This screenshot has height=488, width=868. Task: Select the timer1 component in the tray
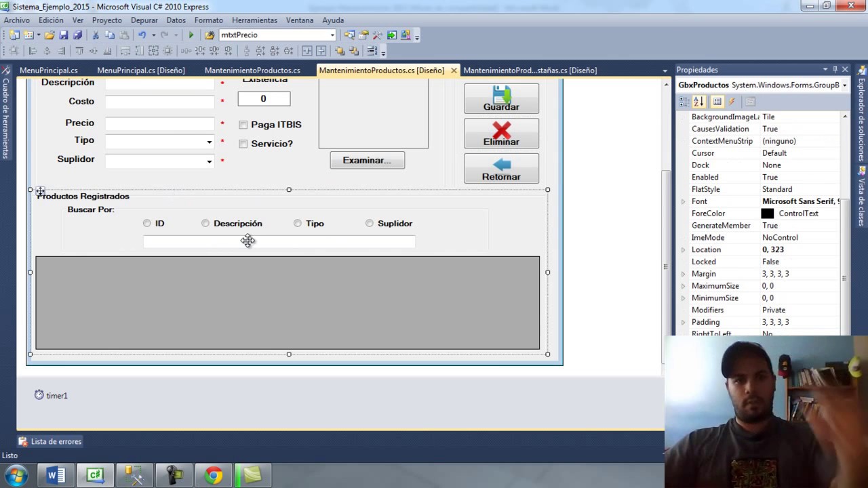coord(51,395)
